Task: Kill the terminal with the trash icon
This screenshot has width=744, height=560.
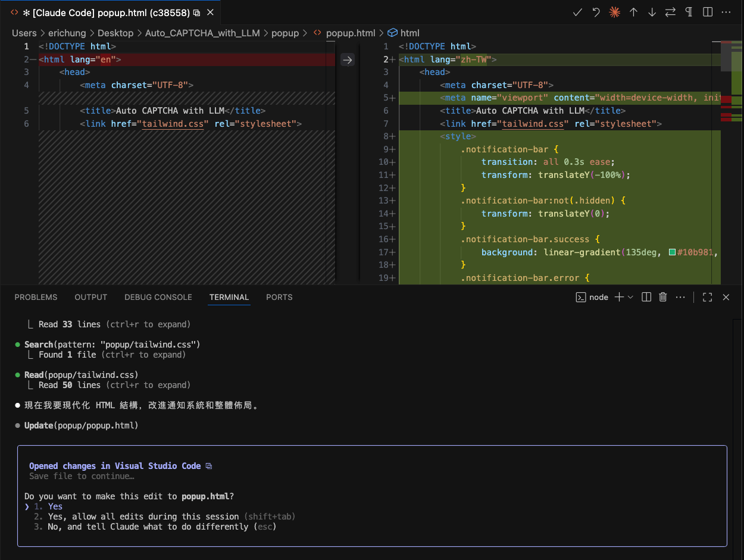Action: coord(663,297)
